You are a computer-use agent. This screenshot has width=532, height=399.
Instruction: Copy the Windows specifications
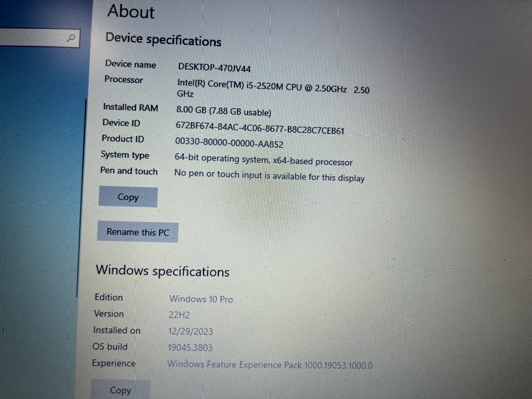120,390
